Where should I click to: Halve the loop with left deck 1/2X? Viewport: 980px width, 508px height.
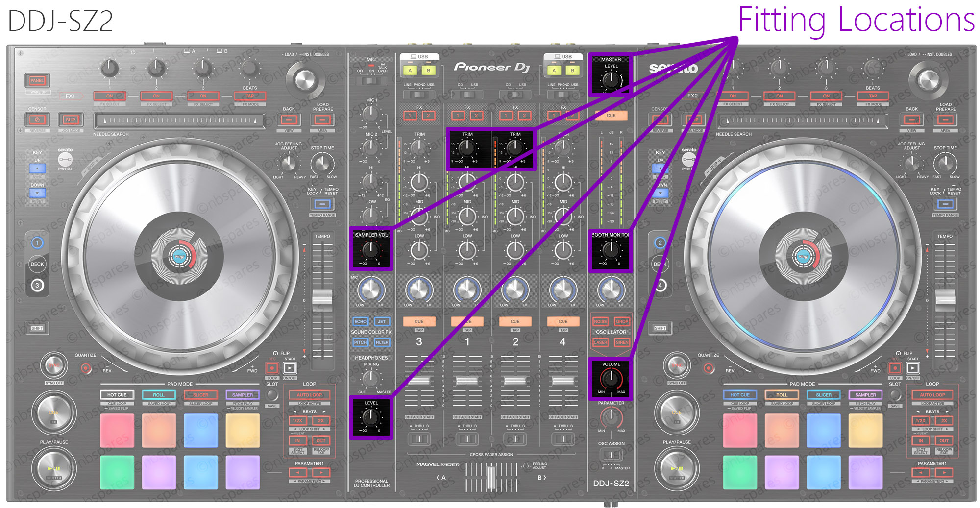coord(297,421)
